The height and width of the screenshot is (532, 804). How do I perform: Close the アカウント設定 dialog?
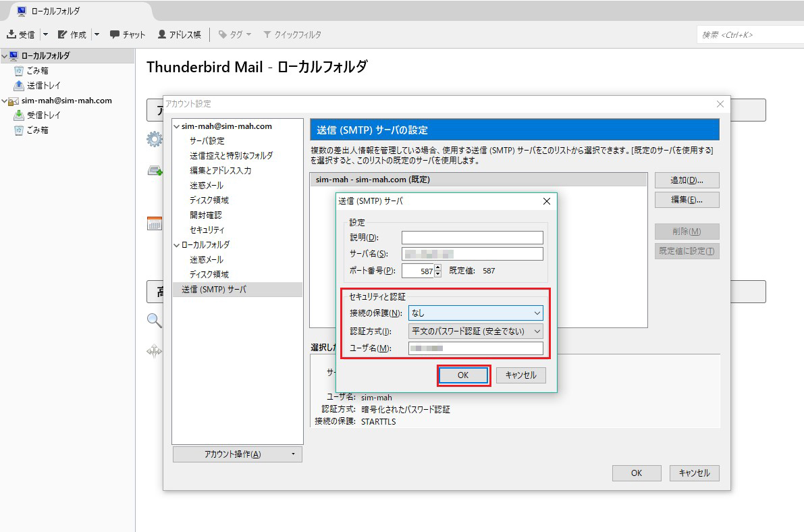click(x=720, y=104)
